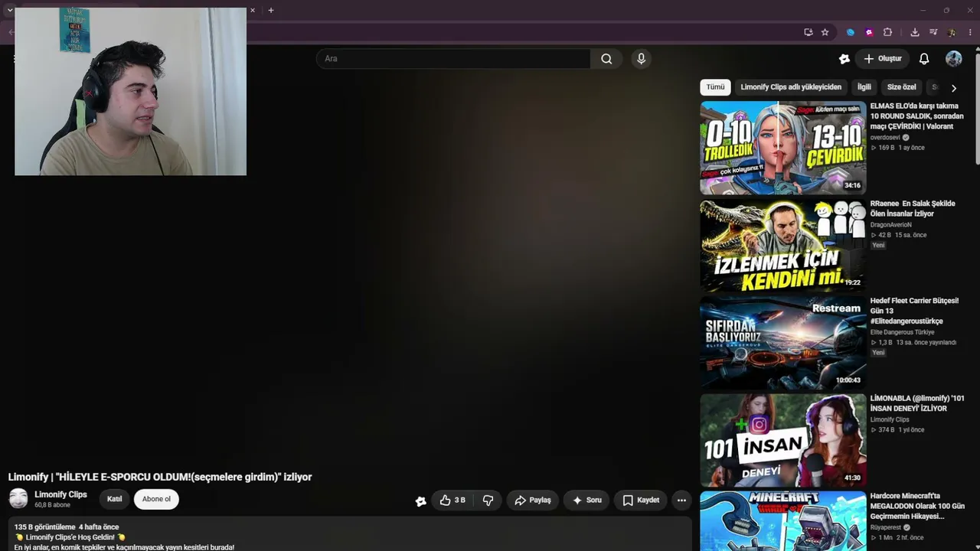The width and height of the screenshot is (980, 551).
Task: Close the current browser tab
Action: pos(252,10)
